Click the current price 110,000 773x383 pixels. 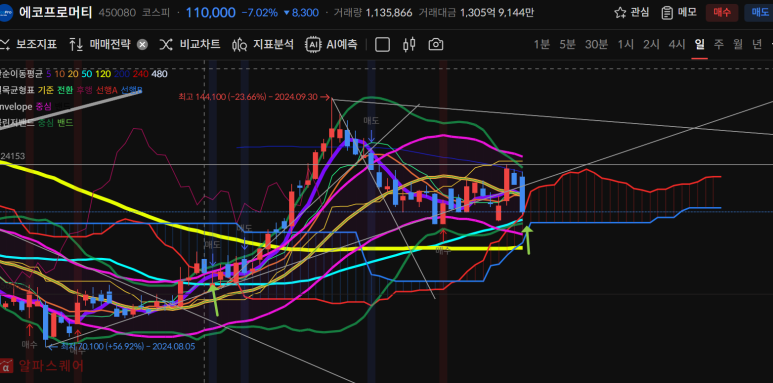pyautogui.click(x=211, y=13)
